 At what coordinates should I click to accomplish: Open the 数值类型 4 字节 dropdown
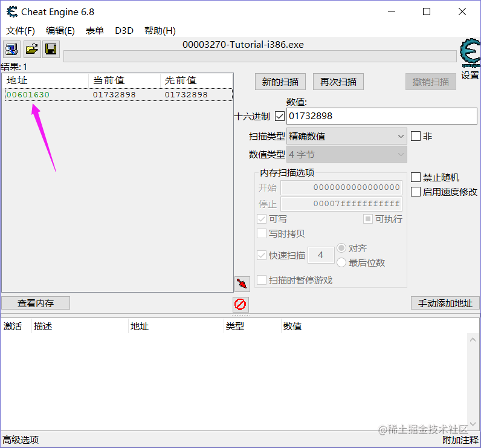coord(347,154)
